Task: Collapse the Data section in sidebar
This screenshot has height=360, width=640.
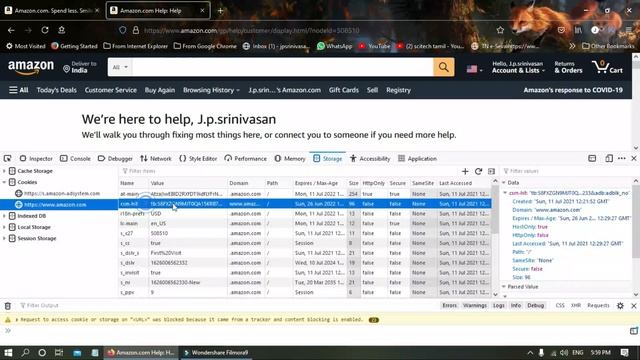Action: click(504, 182)
